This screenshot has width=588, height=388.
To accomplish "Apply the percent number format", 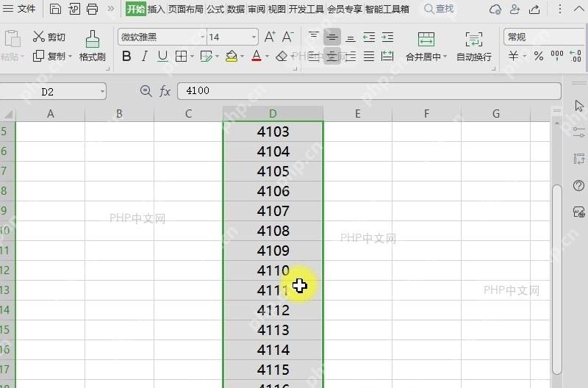I will (539, 57).
